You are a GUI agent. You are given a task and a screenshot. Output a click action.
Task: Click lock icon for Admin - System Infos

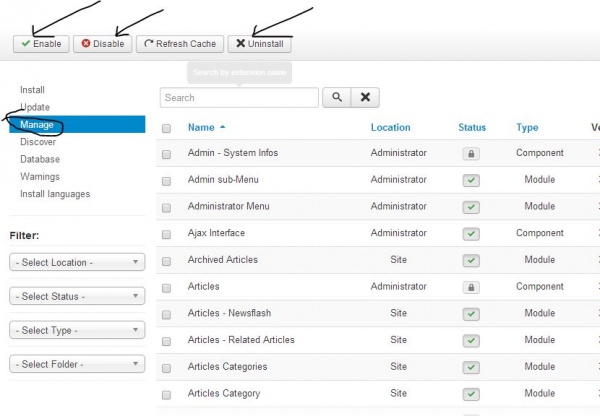click(470, 153)
